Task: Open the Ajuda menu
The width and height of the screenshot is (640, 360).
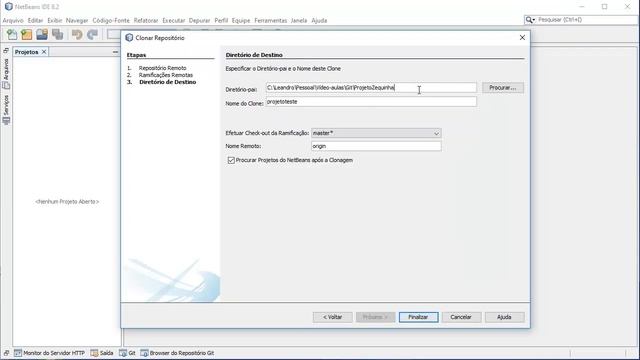Action: point(319,20)
